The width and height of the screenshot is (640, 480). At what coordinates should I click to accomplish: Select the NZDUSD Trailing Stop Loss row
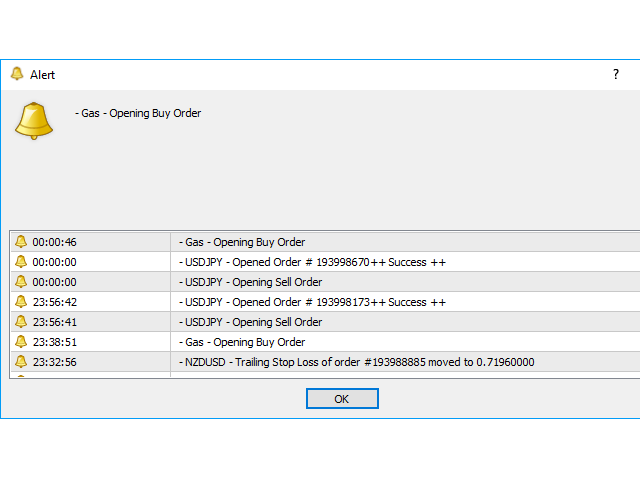tap(358, 361)
